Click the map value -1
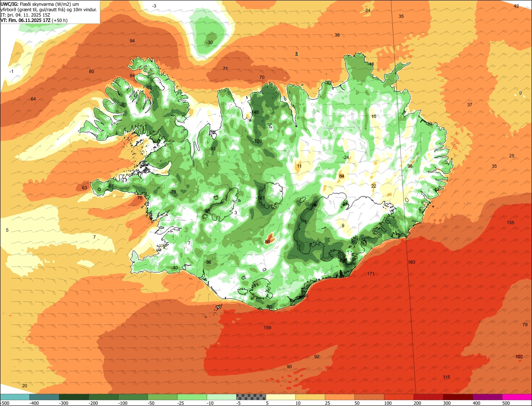 (x=12, y=71)
